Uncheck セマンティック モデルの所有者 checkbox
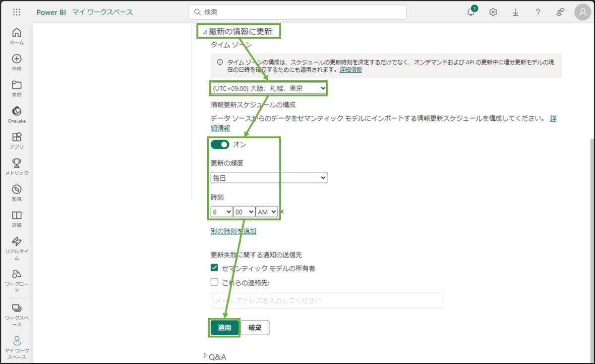This screenshot has width=595, height=364. tap(214, 268)
